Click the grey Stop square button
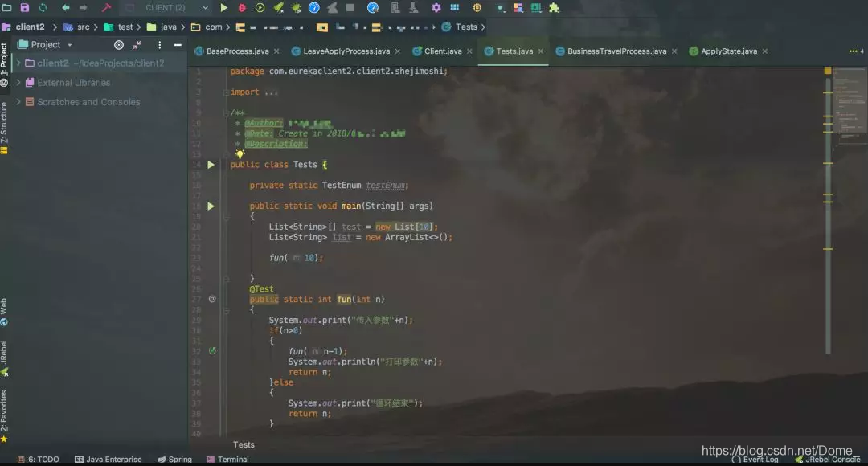868x466 pixels. (350, 8)
